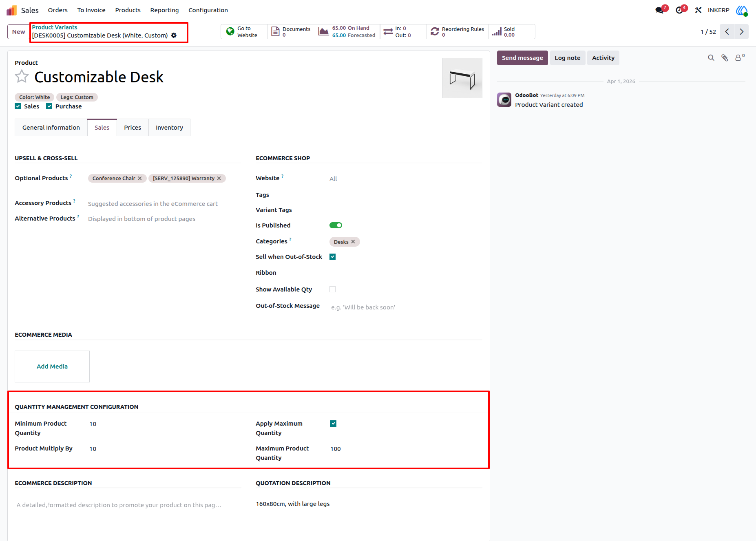756x541 pixels.
Task: Click the Color: White attribute tag
Action: [x=35, y=97]
